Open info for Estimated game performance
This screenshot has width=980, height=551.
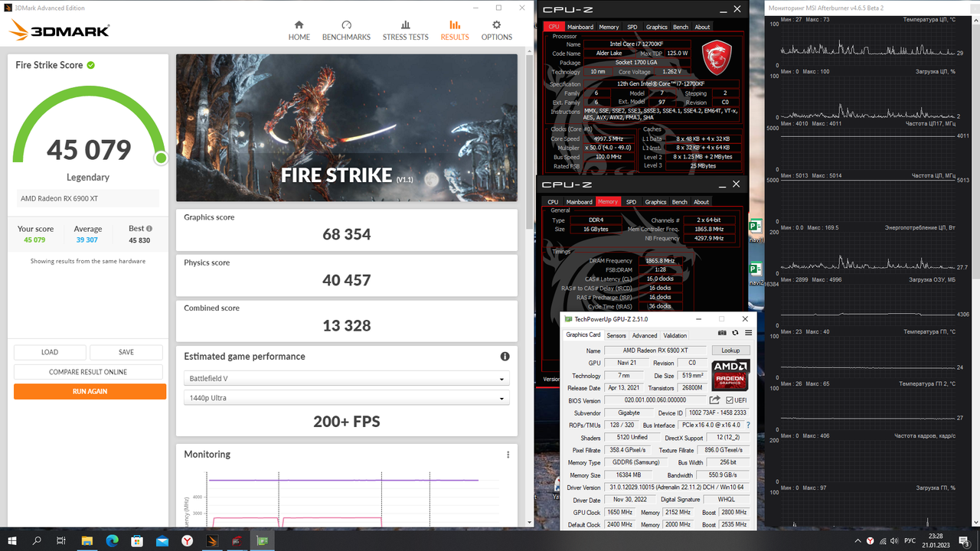pyautogui.click(x=505, y=357)
